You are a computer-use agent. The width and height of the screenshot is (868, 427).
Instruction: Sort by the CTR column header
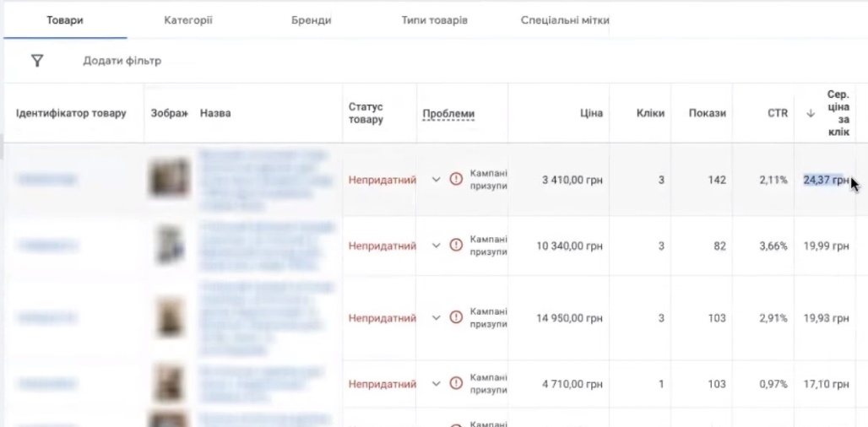[x=777, y=114]
